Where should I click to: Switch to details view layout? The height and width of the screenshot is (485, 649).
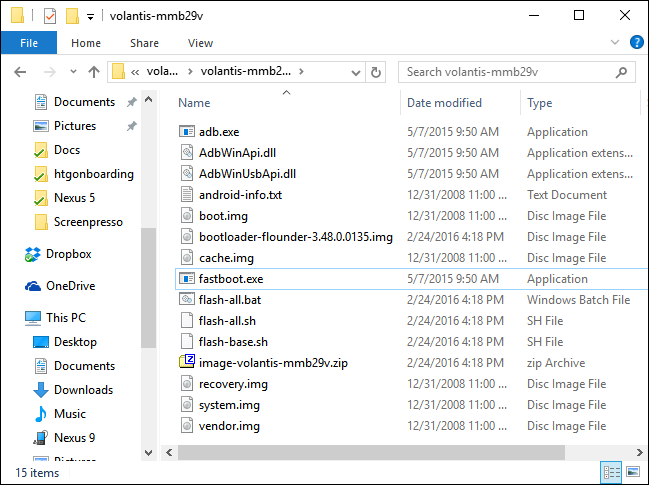click(612, 471)
